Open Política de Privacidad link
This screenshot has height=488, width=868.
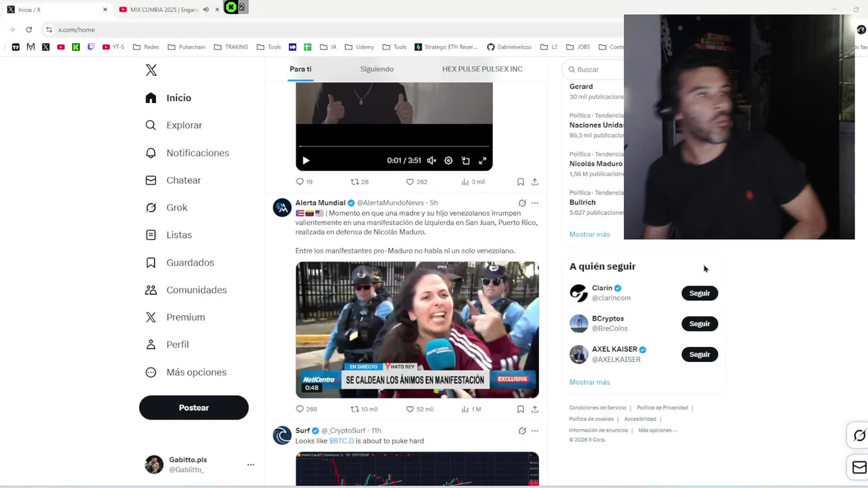tap(663, 408)
